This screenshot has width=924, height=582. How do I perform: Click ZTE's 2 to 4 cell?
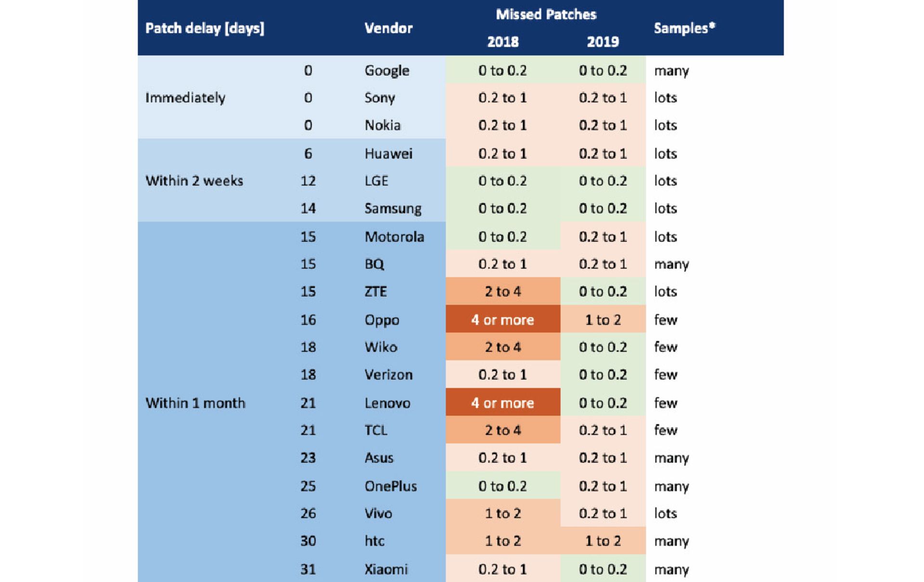tap(502, 291)
